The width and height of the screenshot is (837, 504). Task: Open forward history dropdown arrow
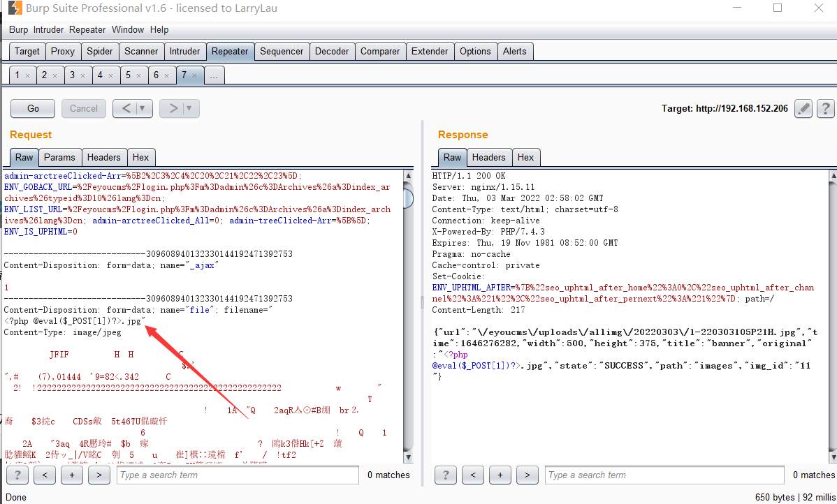tap(189, 108)
